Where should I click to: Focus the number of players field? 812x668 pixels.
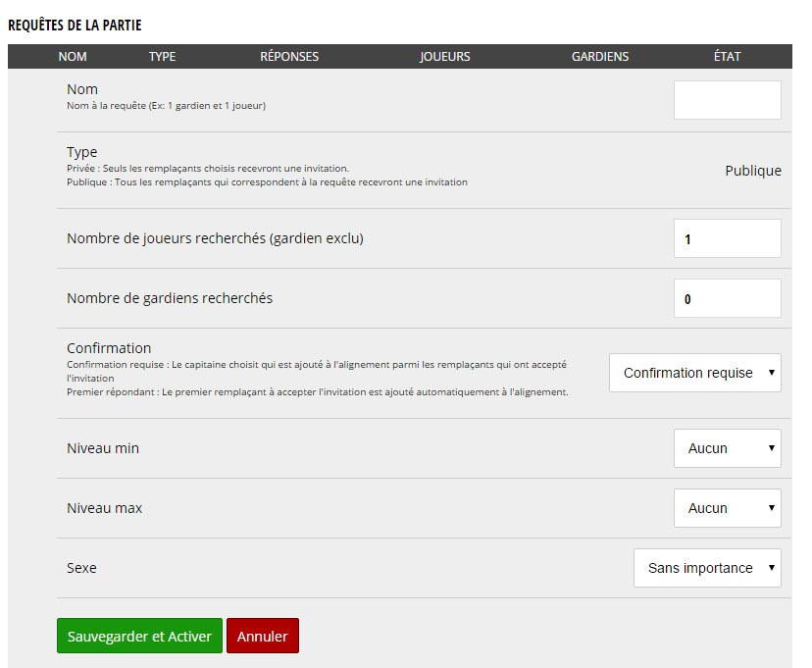[x=727, y=238]
